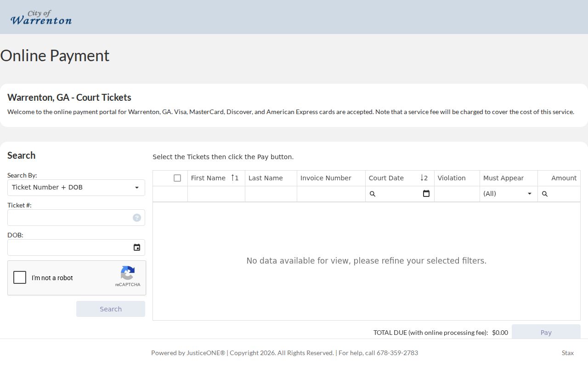
Task: Sort by Violation column header
Action: (x=457, y=178)
